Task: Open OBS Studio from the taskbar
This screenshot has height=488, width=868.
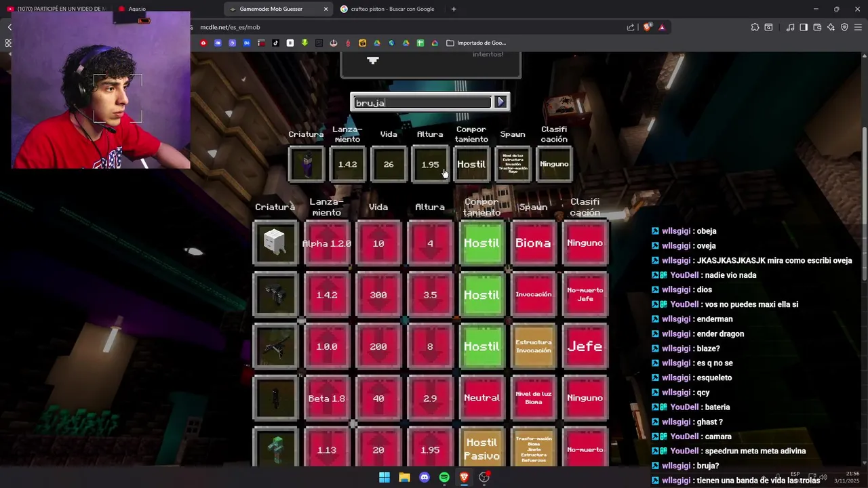Action: (x=484, y=477)
